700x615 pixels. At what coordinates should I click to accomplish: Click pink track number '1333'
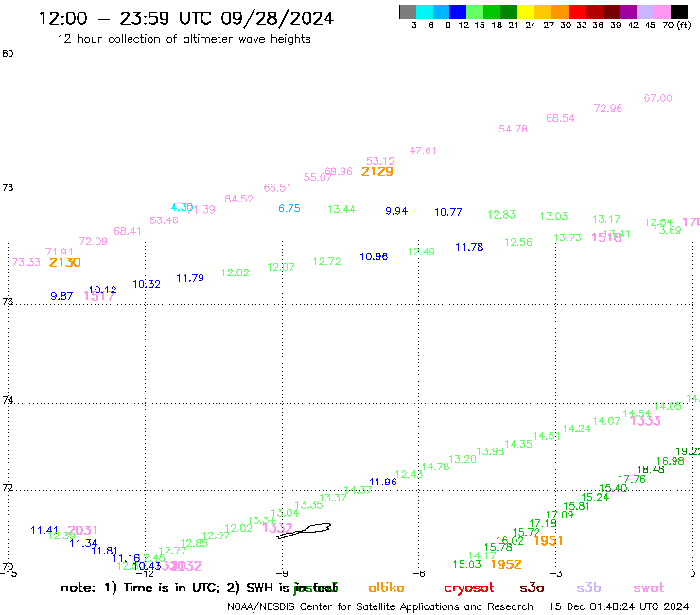pyautogui.click(x=645, y=421)
